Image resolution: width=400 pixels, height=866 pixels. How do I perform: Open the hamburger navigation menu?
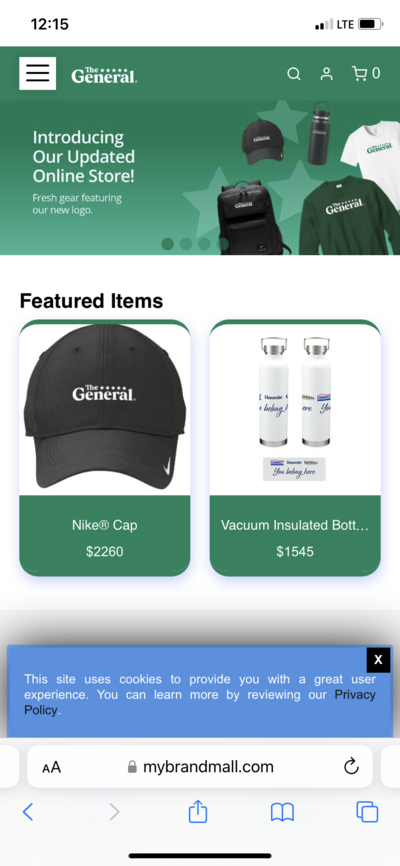[x=38, y=73]
